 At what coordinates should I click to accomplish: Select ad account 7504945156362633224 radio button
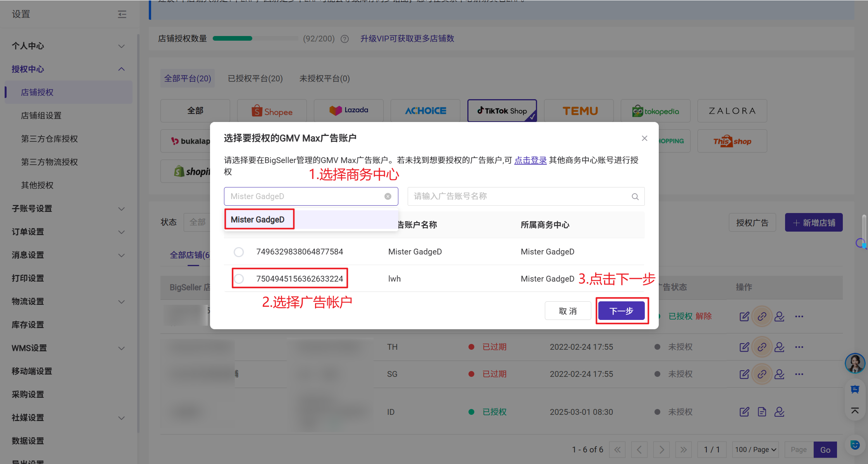(x=239, y=279)
